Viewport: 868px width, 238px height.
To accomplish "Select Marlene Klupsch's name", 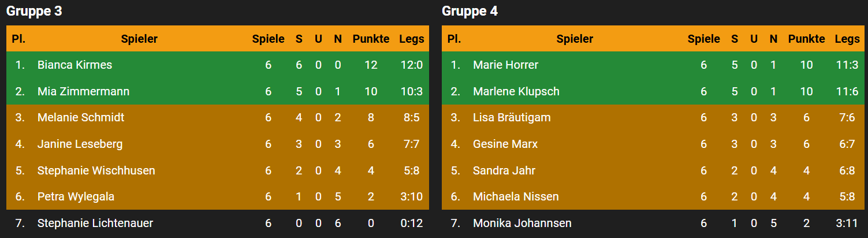I will pos(516,91).
